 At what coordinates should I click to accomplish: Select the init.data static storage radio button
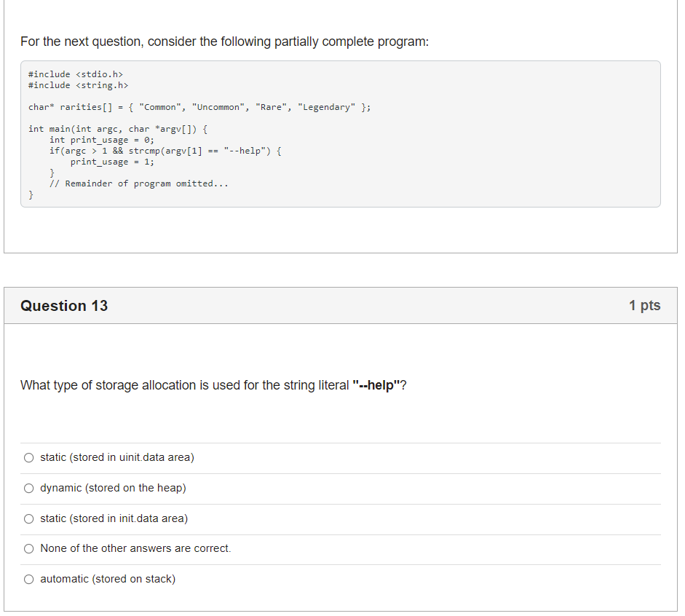28,519
